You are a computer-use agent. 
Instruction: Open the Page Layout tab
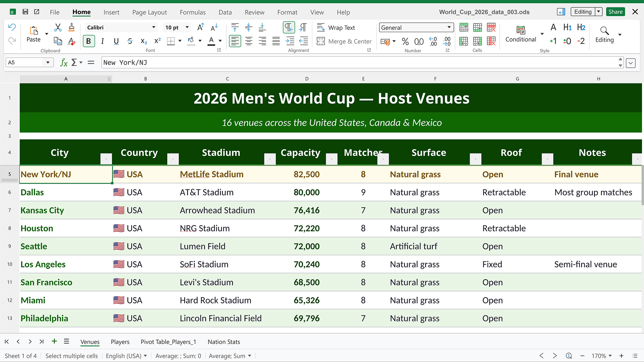pos(150,12)
